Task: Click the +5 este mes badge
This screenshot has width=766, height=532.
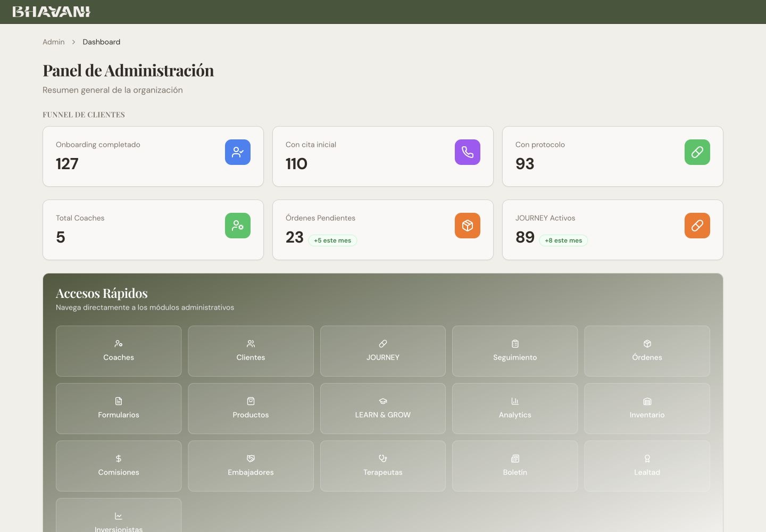Action: pyautogui.click(x=332, y=240)
